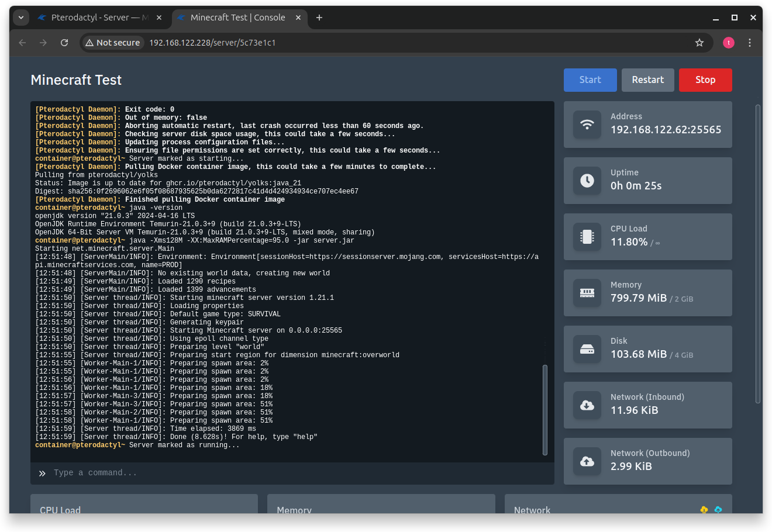Viewport: 772px width, 532px height.
Task: Toggle the yellow inbound legend on the Network chart
Action: (x=704, y=509)
